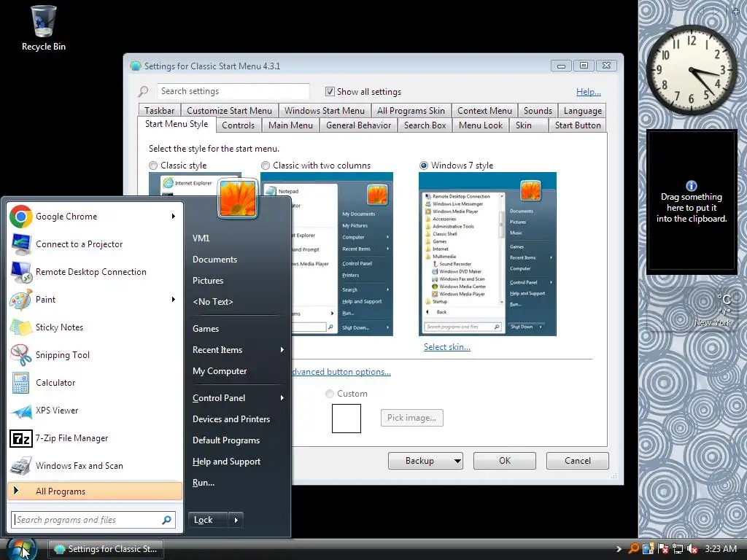
Task: Open the Backup dropdown button
Action: [x=425, y=461]
